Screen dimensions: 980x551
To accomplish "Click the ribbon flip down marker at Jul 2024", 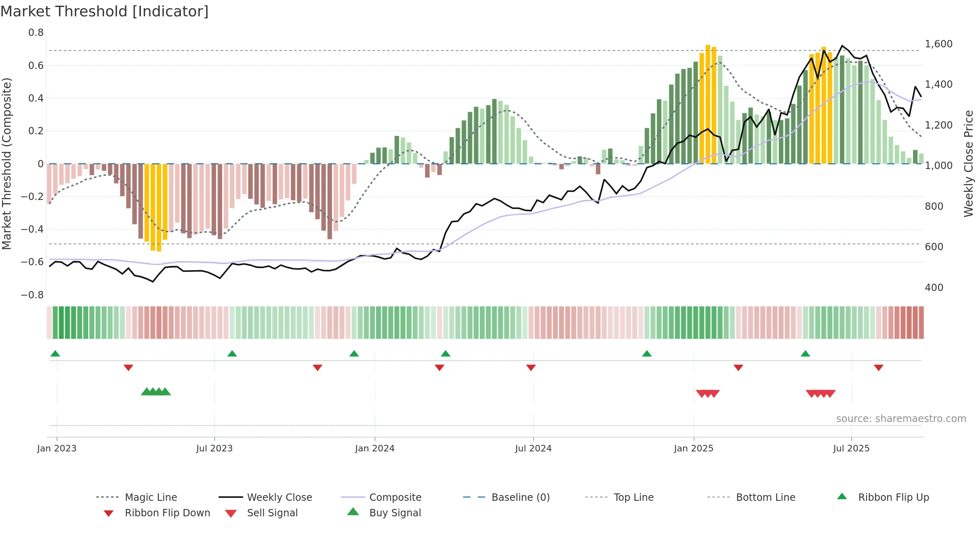I will click(x=531, y=368).
